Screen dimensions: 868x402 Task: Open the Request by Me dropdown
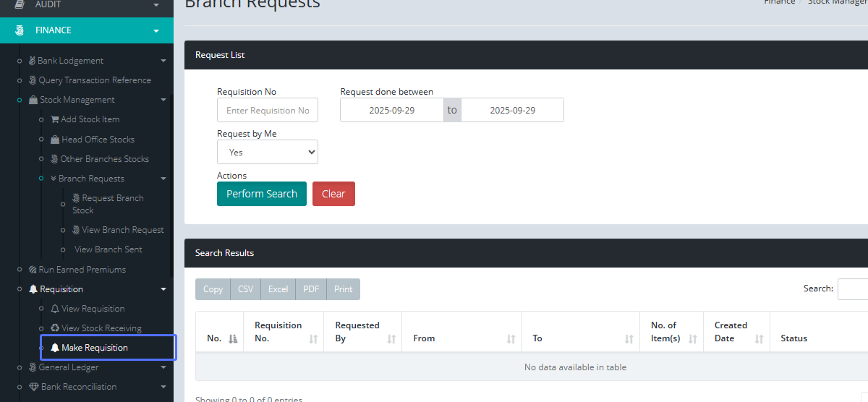267,152
